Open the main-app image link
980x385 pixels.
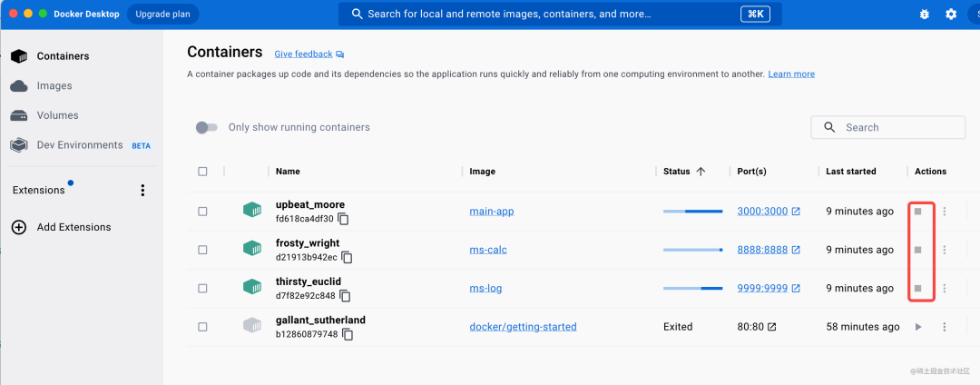click(492, 212)
